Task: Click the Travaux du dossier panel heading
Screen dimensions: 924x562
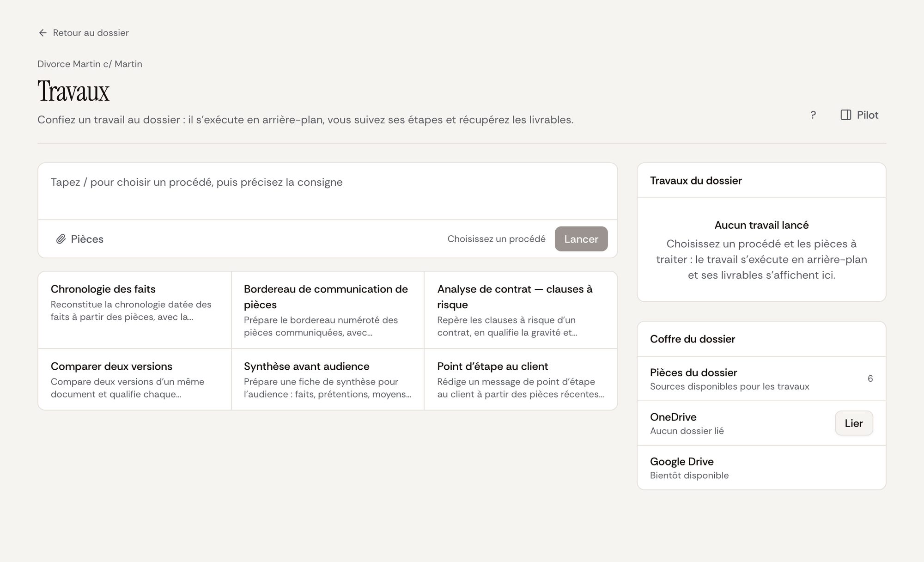Action: coord(696,181)
